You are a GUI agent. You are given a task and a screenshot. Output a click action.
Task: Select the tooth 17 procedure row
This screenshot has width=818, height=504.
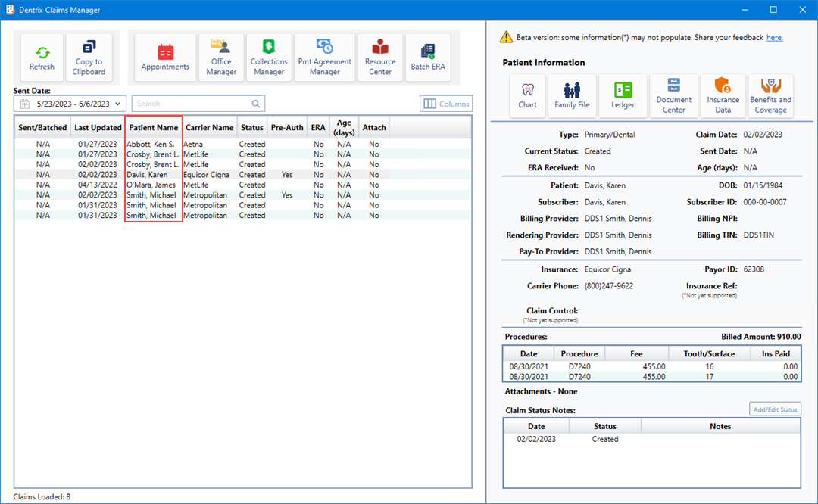tap(652, 376)
